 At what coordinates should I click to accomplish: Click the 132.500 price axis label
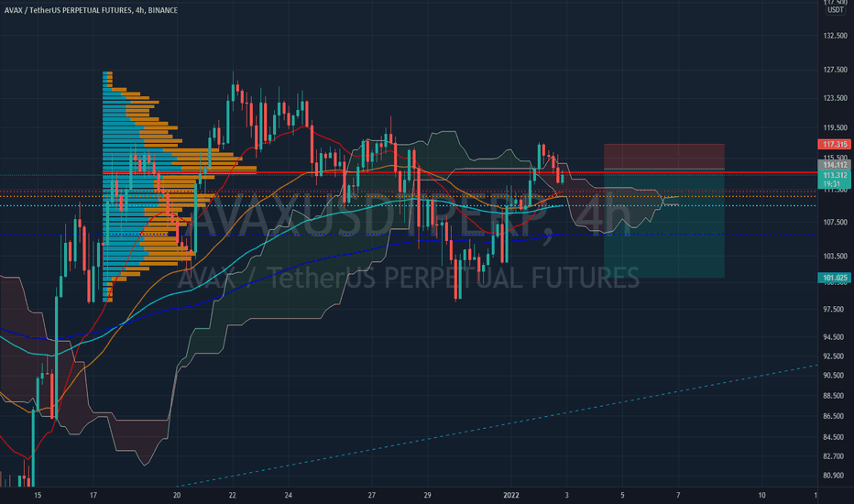tap(836, 36)
